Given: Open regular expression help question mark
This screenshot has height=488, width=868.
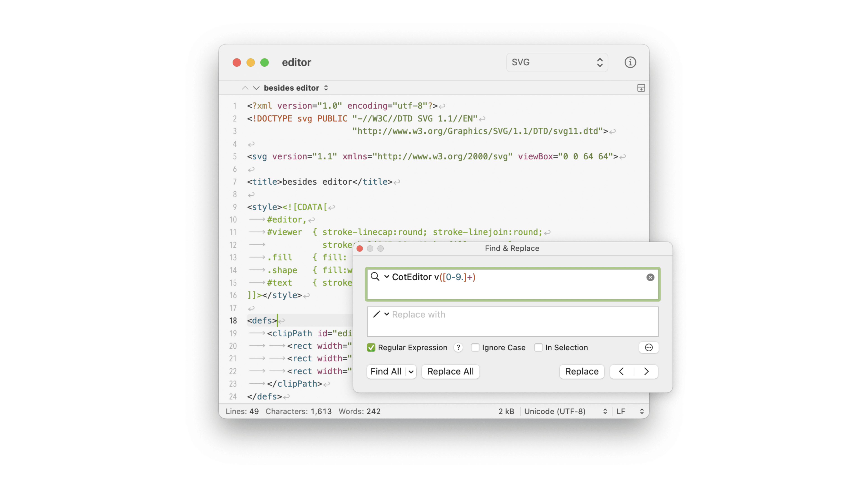Looking at the screenshot, I should (458, 347).
